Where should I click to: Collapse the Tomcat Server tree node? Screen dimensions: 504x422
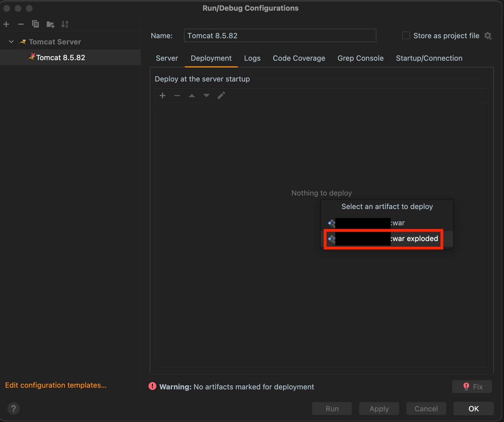[11, 42]
